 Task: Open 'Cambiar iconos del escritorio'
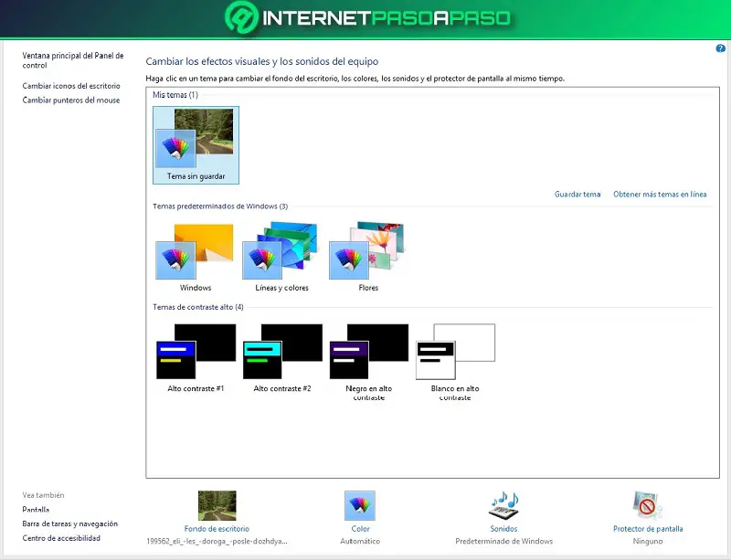point(71,86)
